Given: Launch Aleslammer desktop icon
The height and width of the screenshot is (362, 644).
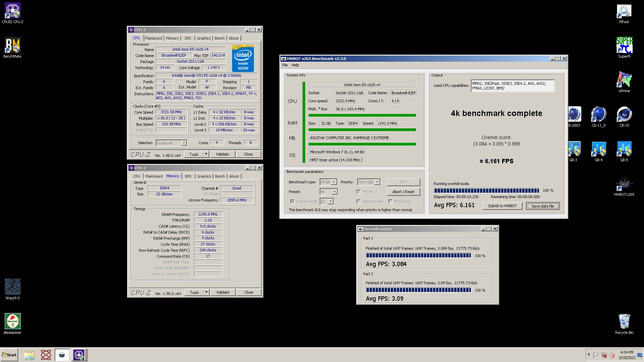Looking at the screenshot, I should tap(12, 324).
